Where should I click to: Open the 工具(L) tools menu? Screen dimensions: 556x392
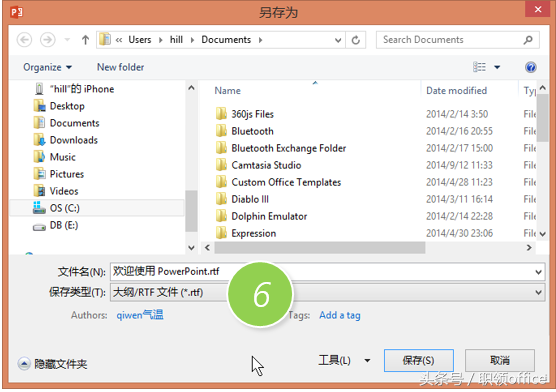coord(334,360)
